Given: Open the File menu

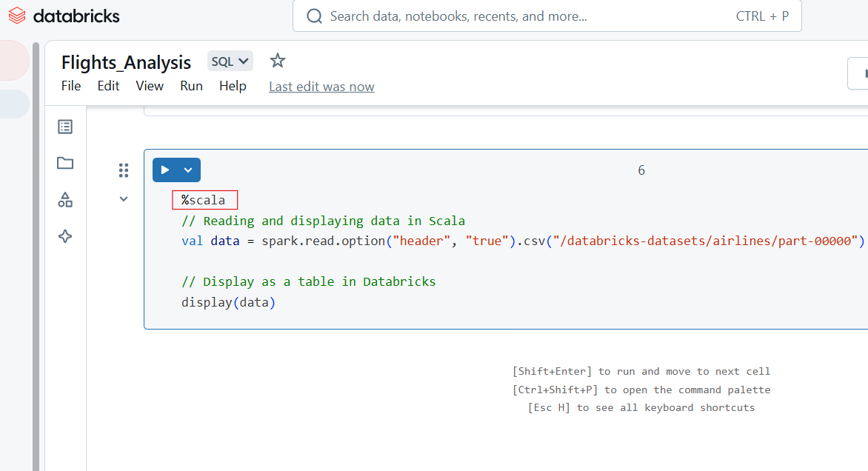Looking at the screenshot, I should (71, 86).
